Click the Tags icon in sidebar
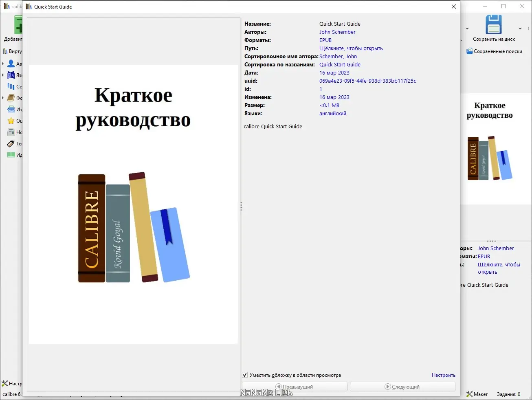The width and height of the screenshot is (532, 400). click(11, 143)
